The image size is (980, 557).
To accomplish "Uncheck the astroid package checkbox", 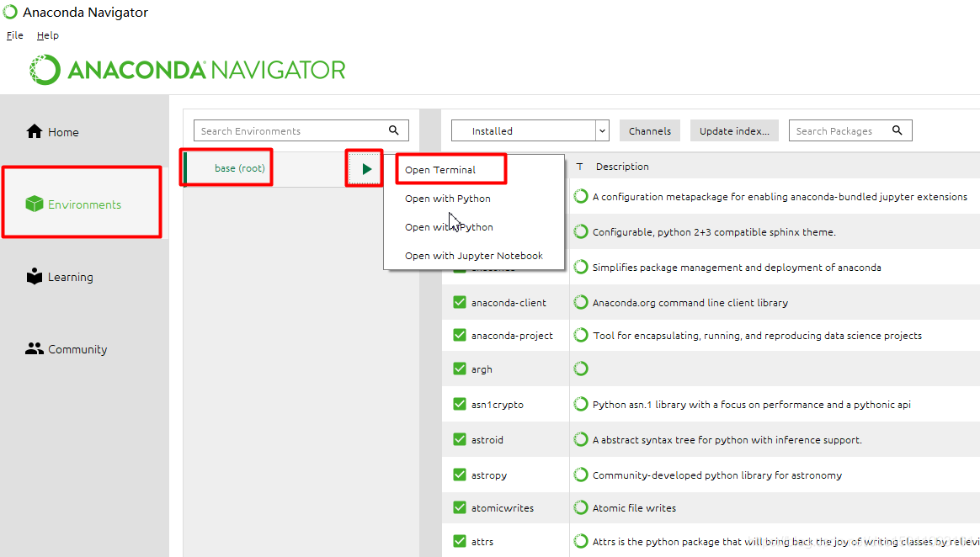I will click(460, 439).
